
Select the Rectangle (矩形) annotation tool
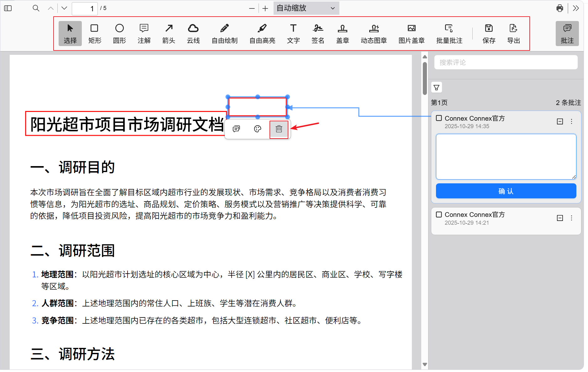coord(94,34)
